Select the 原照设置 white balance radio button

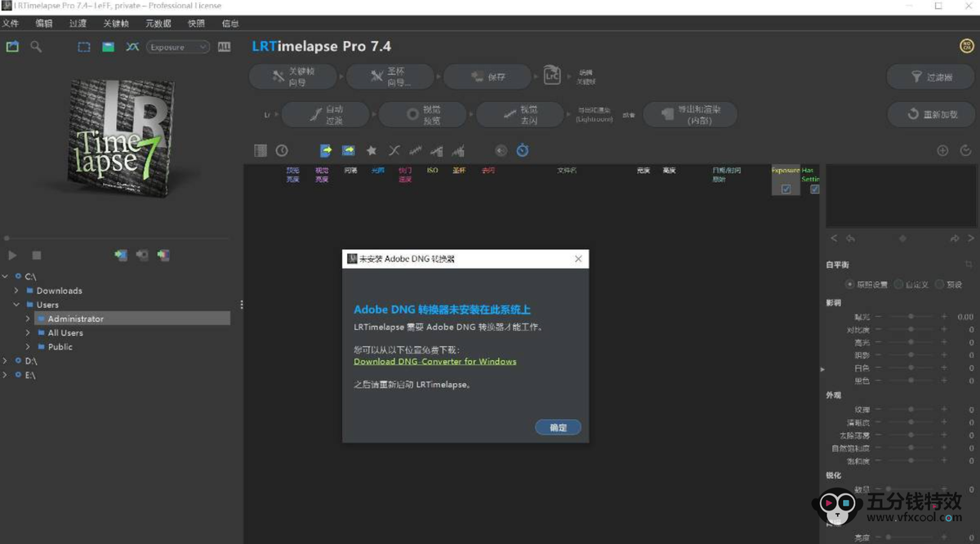tap(850, 284)
